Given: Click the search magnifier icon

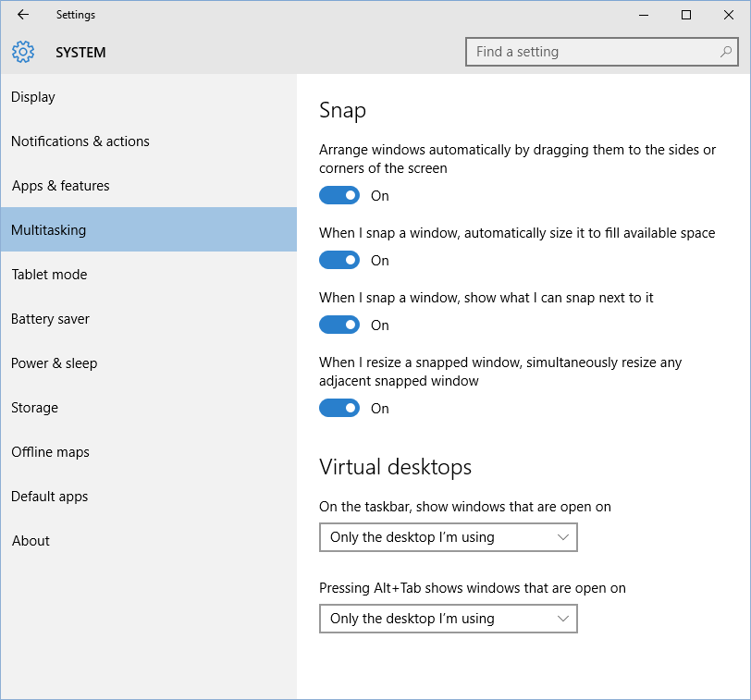Looking at the screenshot, I should (726, 51).
